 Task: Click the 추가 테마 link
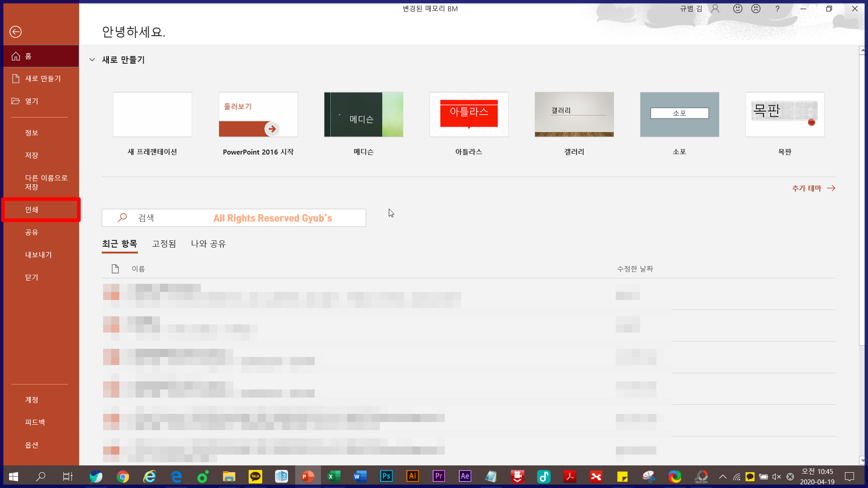click(x=813, y=188)
